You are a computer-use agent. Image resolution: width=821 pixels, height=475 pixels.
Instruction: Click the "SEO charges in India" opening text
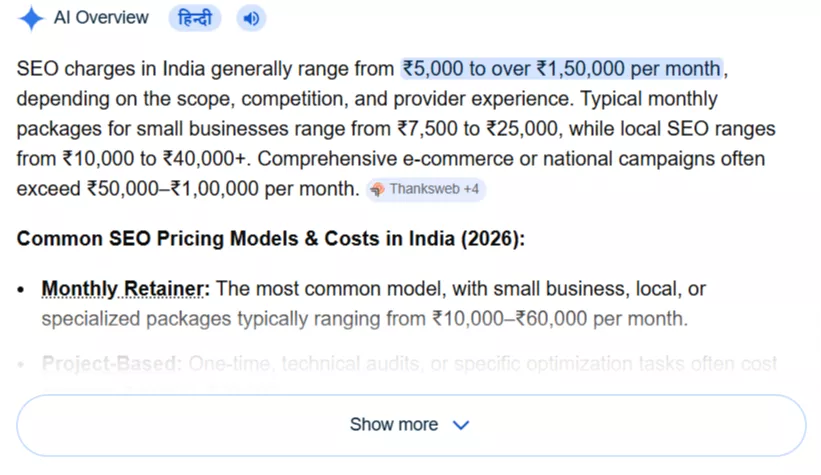(97, 69)
